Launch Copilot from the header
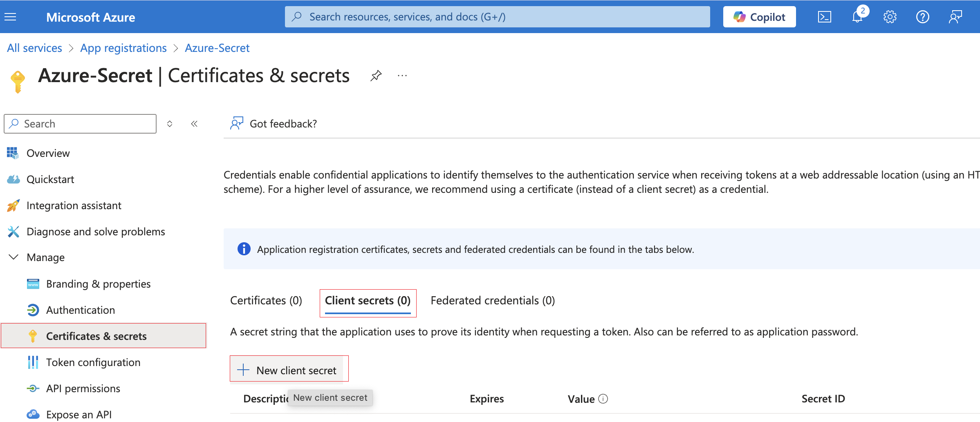The height and width of the screenshot is (422, 980). pyautogui.click(x=759, y=17)
